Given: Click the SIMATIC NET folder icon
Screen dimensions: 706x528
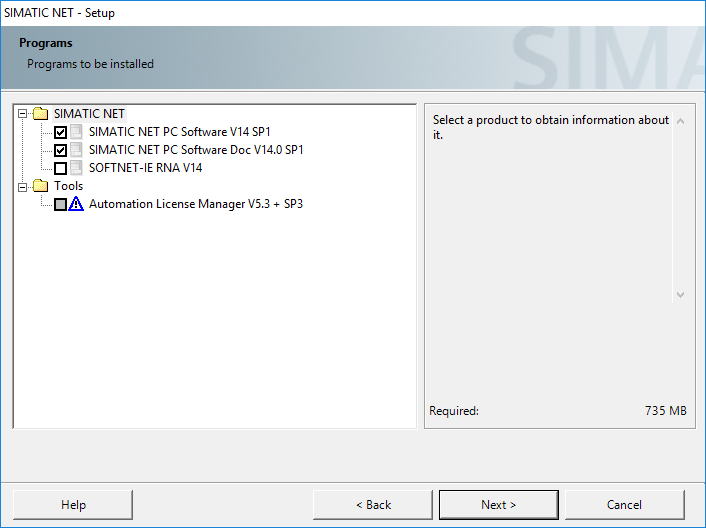Looking at the screenshot, I should [40, 114].
